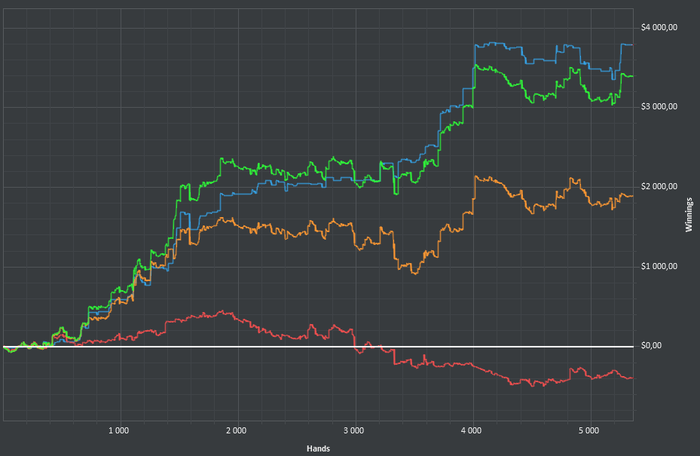Click the red line's highest peak
The height and width of the screenshot is (456, 700).
(x=222, y=311)
